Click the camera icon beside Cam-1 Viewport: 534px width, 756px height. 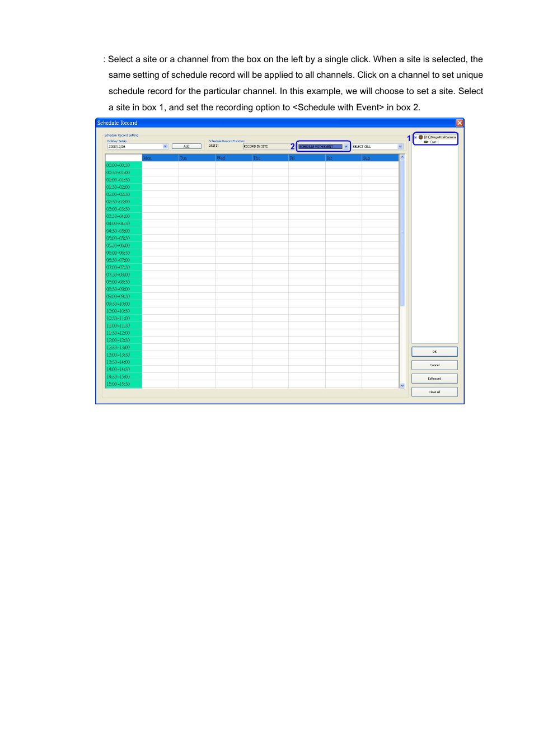[x=426, y=142]
